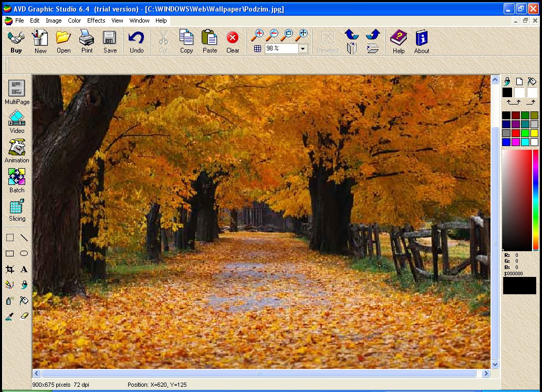Viewport: 542px width, 392px height.
Task: Open the Video tool in sidebar
Action: (17, 122)
